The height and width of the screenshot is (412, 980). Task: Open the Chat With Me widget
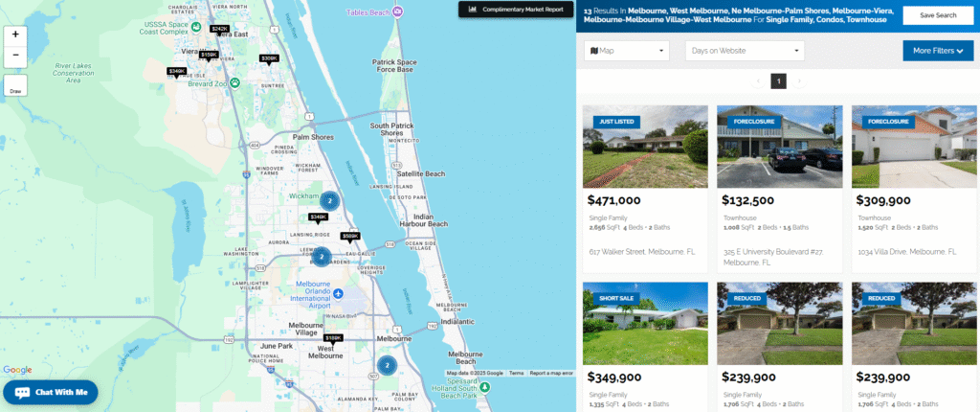coord(51,393)
